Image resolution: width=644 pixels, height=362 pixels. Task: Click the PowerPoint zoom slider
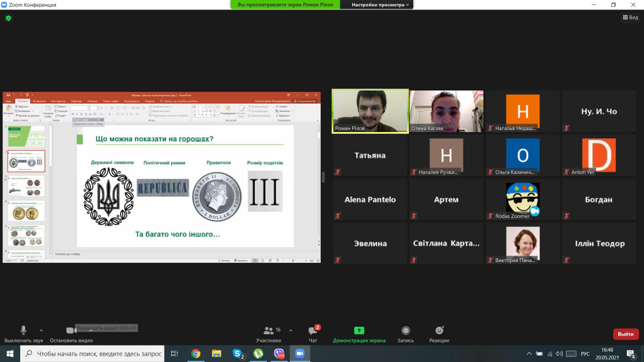coord(294,261)
